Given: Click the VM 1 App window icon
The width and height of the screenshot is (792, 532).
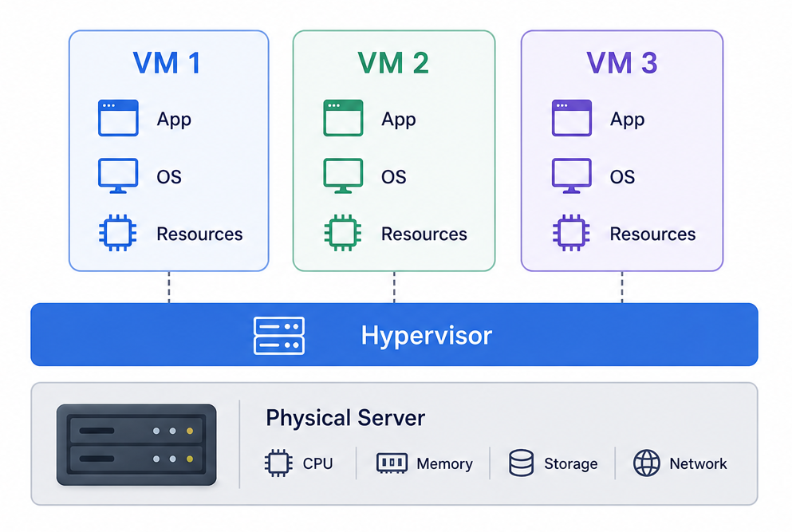Looking at the screenshot, I should coord(118,118).
